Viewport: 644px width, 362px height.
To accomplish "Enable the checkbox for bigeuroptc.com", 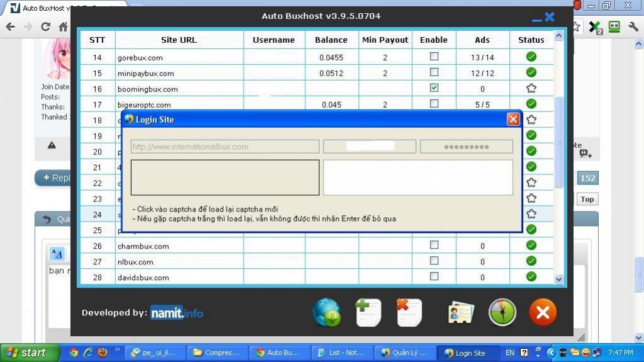I will pos(434,103).
